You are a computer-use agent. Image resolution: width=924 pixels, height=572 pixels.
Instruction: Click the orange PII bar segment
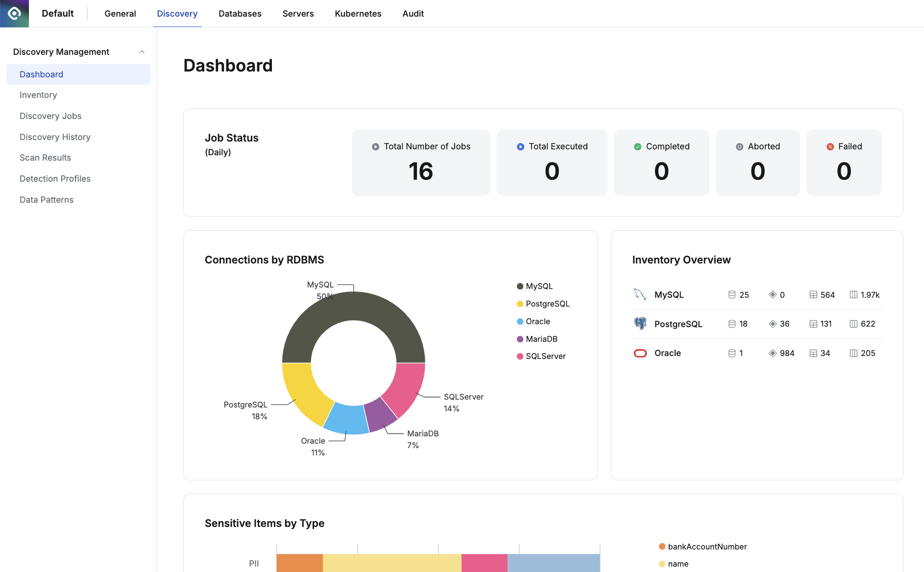(299, 563)
